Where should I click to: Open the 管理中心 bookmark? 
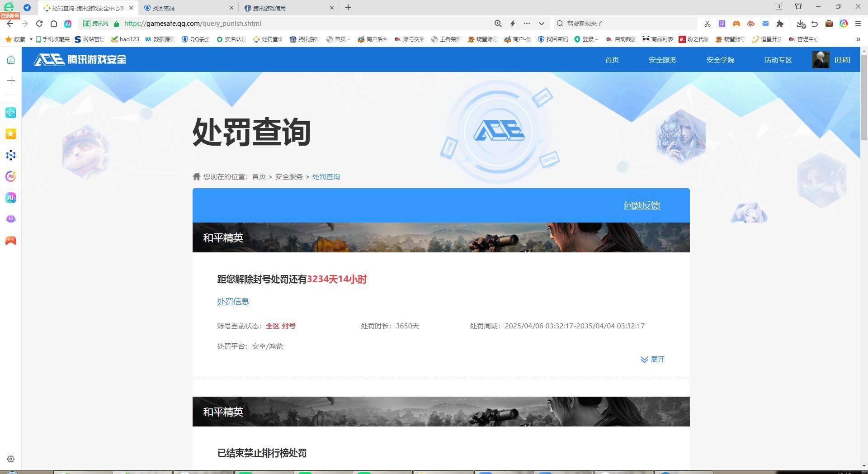pyautogui.click(x=803, y=39)
